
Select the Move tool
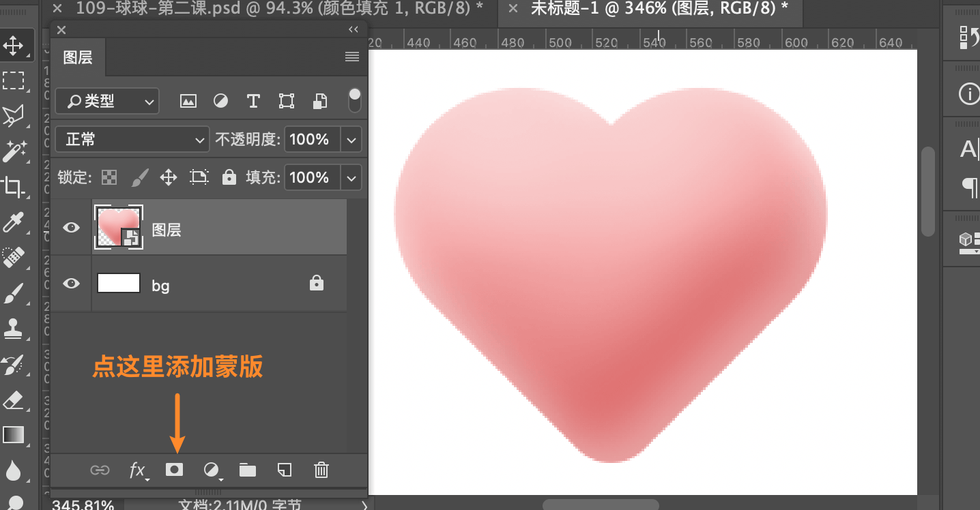(13, 46)
